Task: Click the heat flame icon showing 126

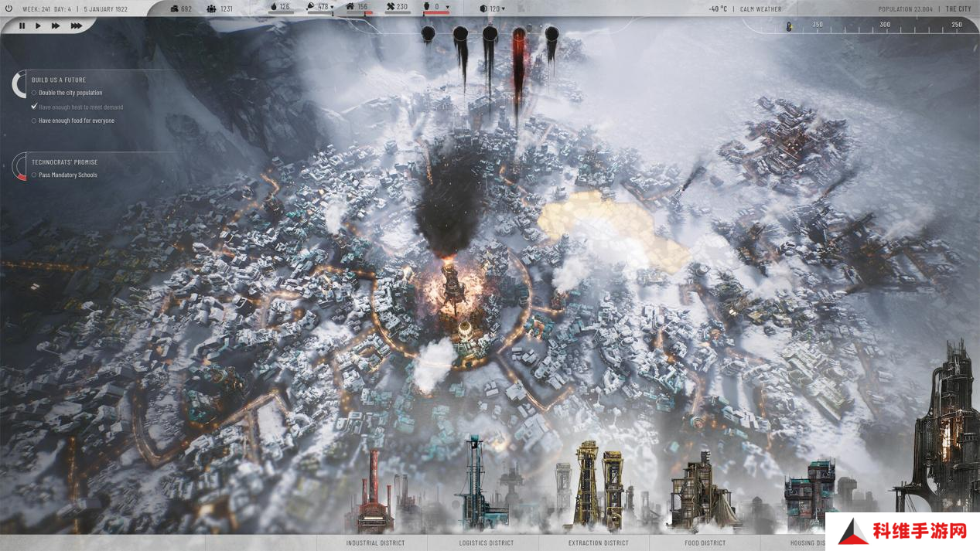Action: click(272, 8)
